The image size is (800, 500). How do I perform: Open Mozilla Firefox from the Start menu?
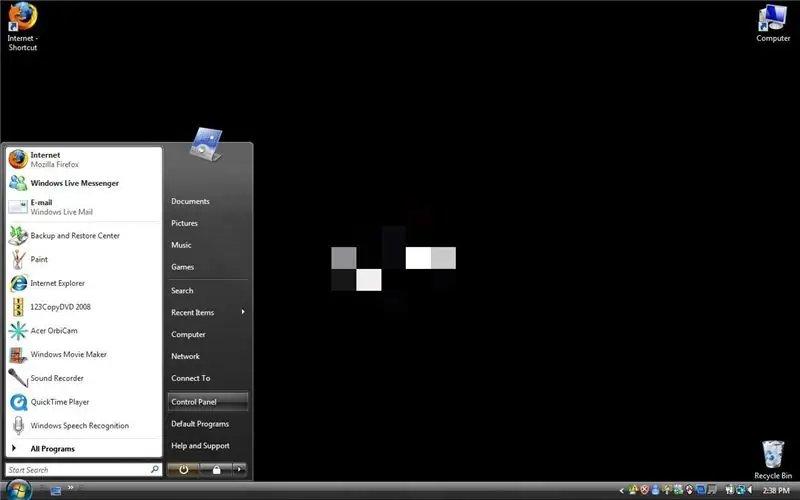click(84, 159)
